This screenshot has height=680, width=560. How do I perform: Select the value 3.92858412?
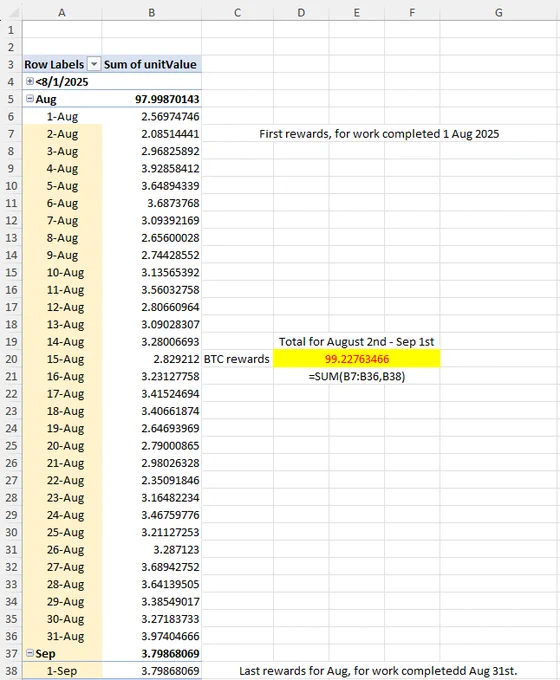pyautogui.click(x=170, y=168)
